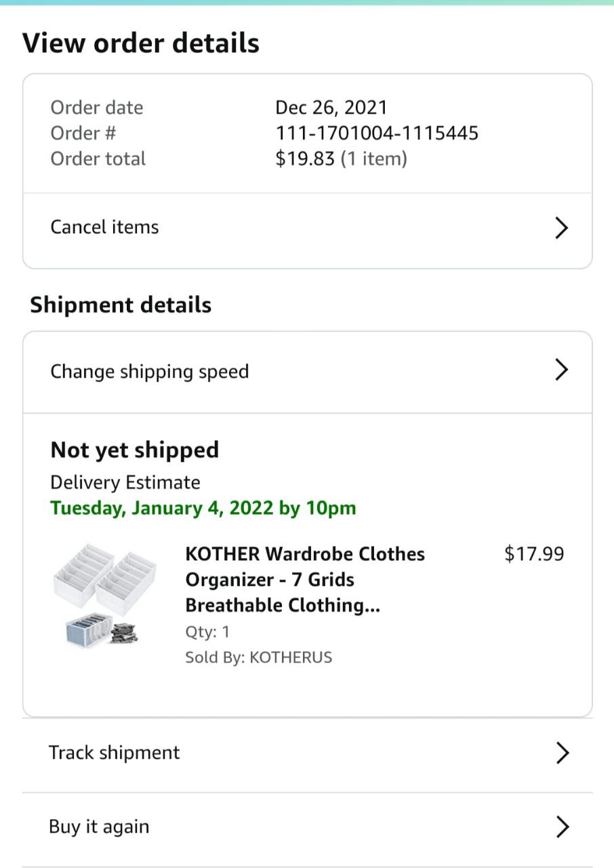Open the Cancel items option
This screenshot has height=868, width=614.
(104, 227)
